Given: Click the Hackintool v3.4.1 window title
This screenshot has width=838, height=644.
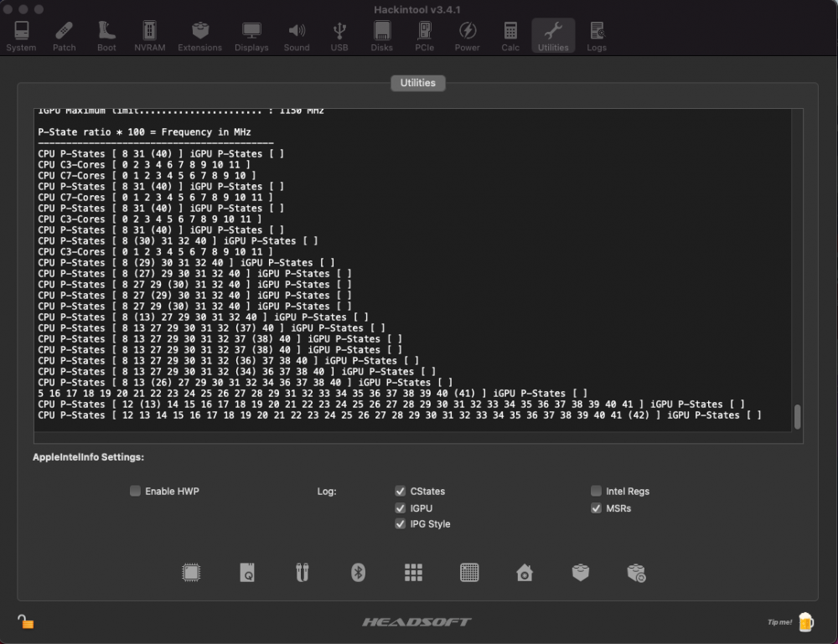Looking at the screenshot, I should [416, 9].
